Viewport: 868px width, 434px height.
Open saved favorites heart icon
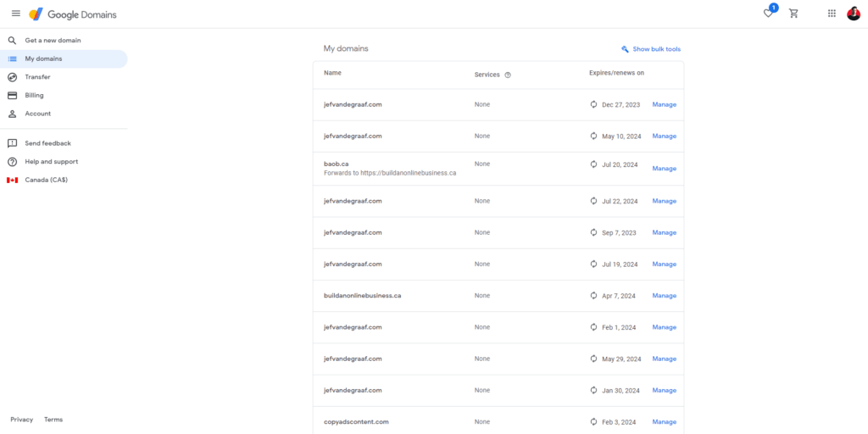[768, 14]
